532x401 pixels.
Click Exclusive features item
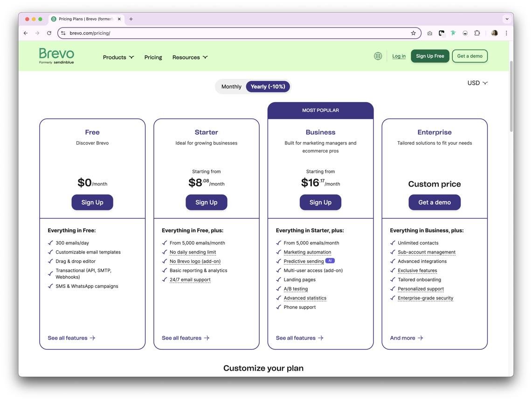417,270
